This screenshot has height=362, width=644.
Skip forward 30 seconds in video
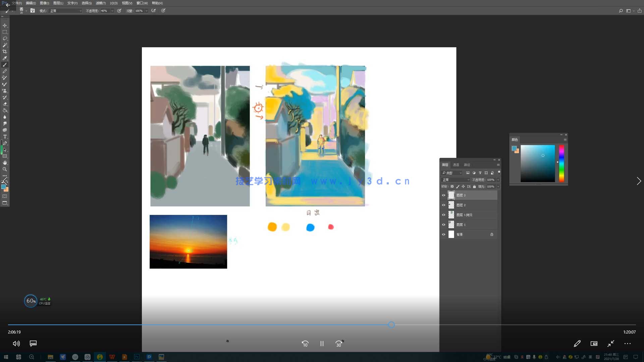tap(339, 344)
